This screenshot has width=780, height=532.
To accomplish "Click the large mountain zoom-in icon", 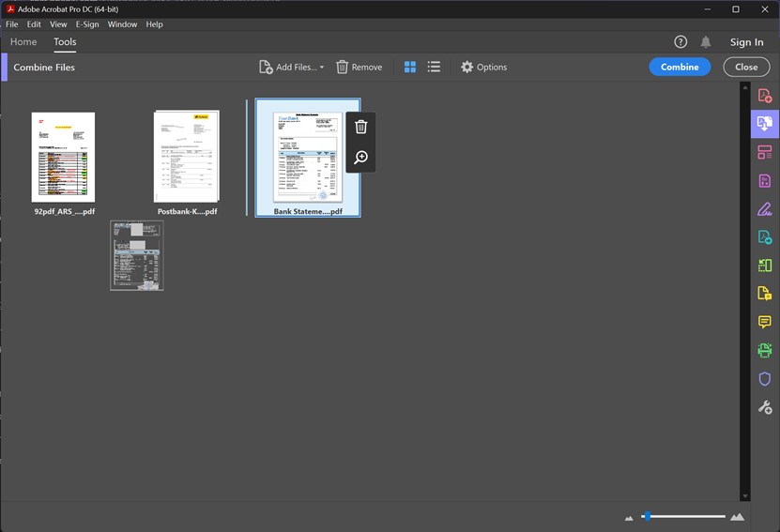I will pyautogui.click(x=737, y=517).
